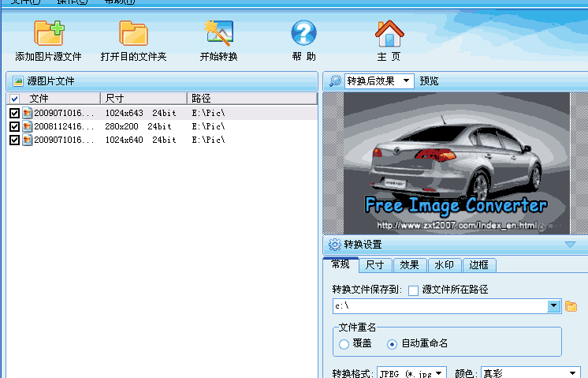Toggle the select-all checkbox in the file list header
Viewport: 588px width, 378px height.
pos(14,99)
